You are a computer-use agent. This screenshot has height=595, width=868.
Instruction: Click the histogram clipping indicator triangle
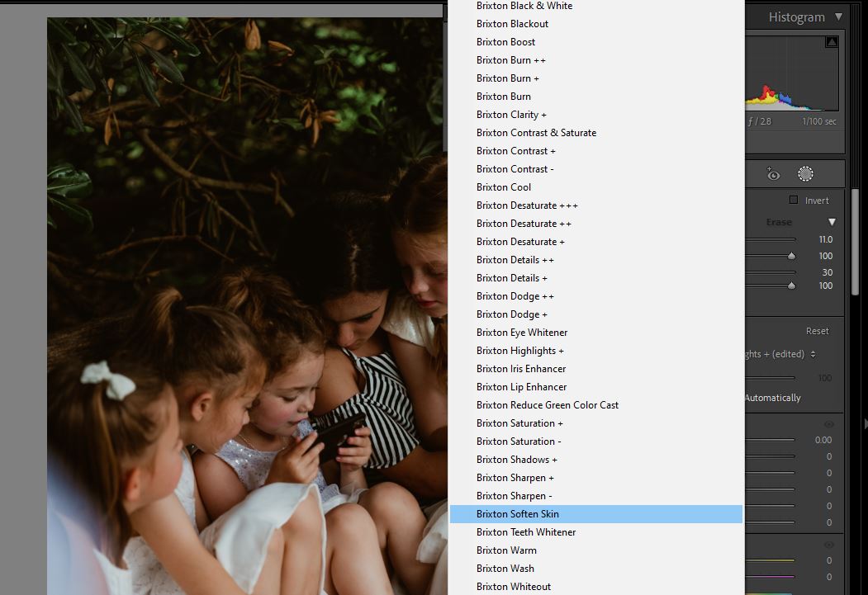(x=832, y=42)
